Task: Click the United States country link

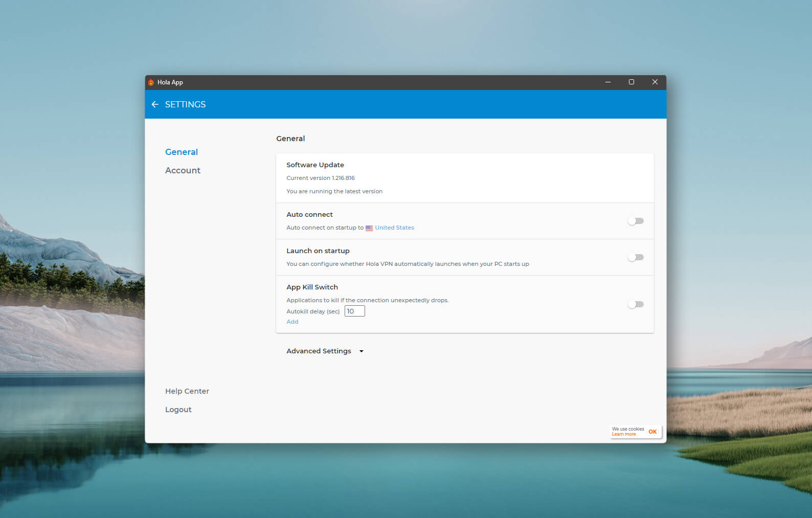Action: pos(395,228)
